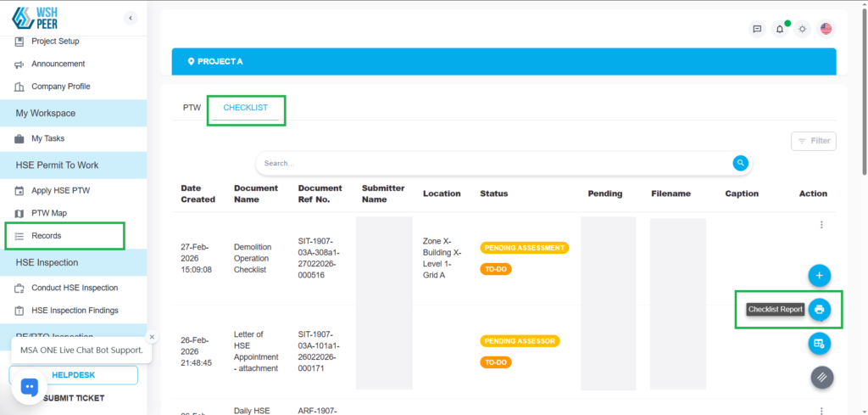Screen dimensions: 868x415
Task: Click the table export floating icon
Action: (819, 344)
